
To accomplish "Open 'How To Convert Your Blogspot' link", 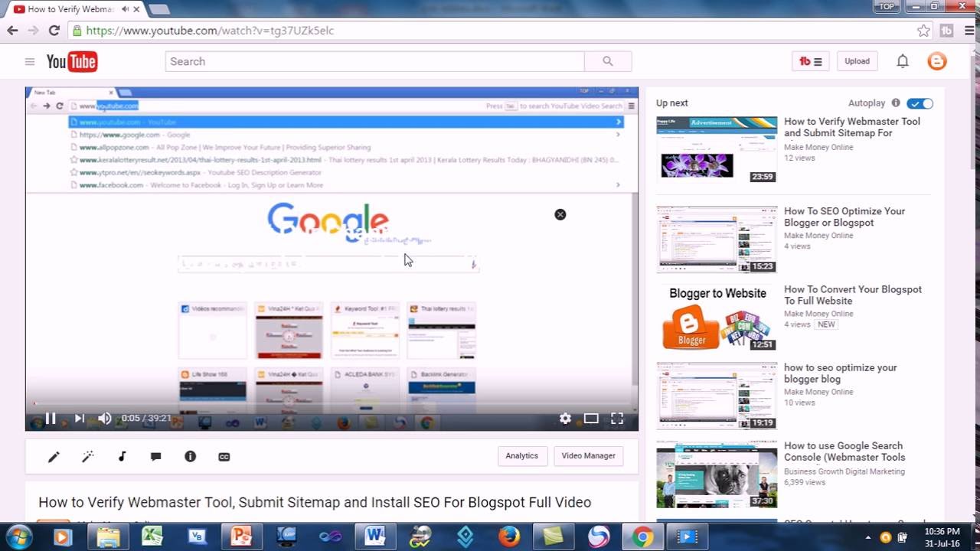I will tap(853, 295).
